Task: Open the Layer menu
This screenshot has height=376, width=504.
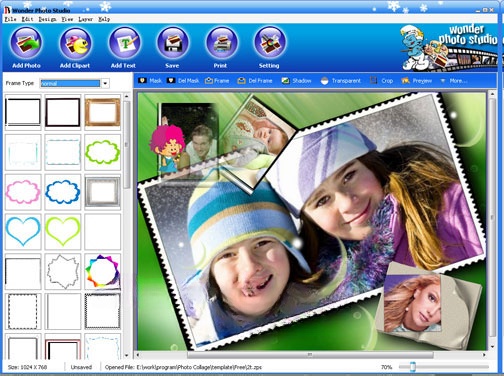Action: (85, 19)
